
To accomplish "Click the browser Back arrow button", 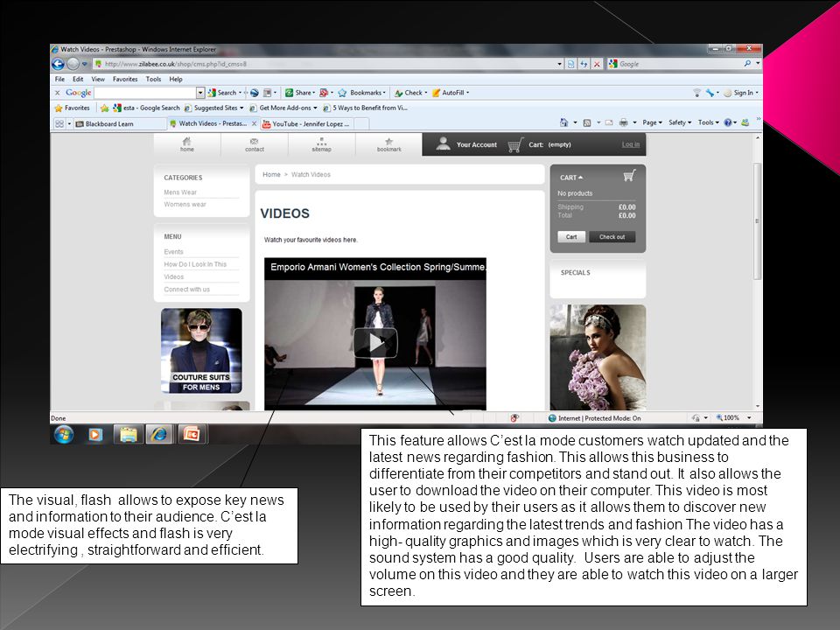I will tap(58, 64).
